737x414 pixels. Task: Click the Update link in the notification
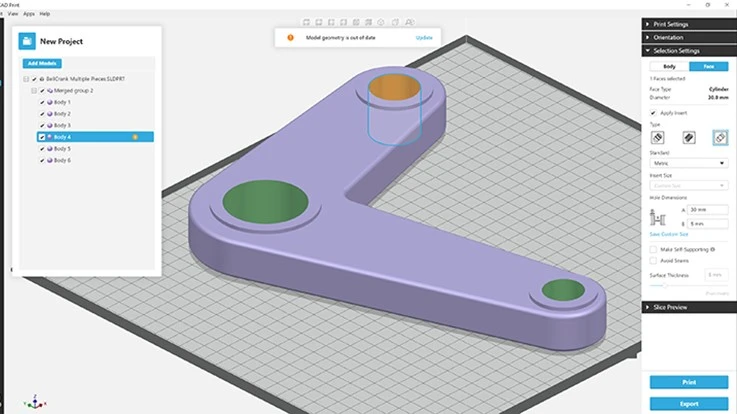pyautogui.click(x=426, y=38)
